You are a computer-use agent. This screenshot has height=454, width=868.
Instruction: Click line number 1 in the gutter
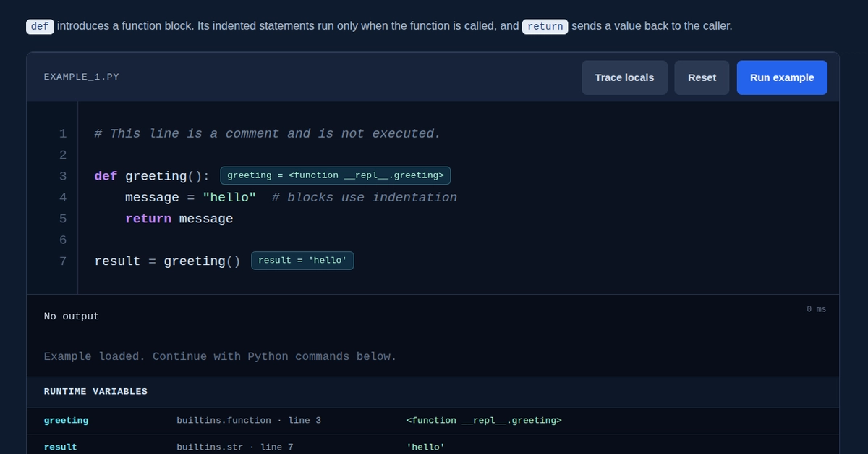pos(63,134)
